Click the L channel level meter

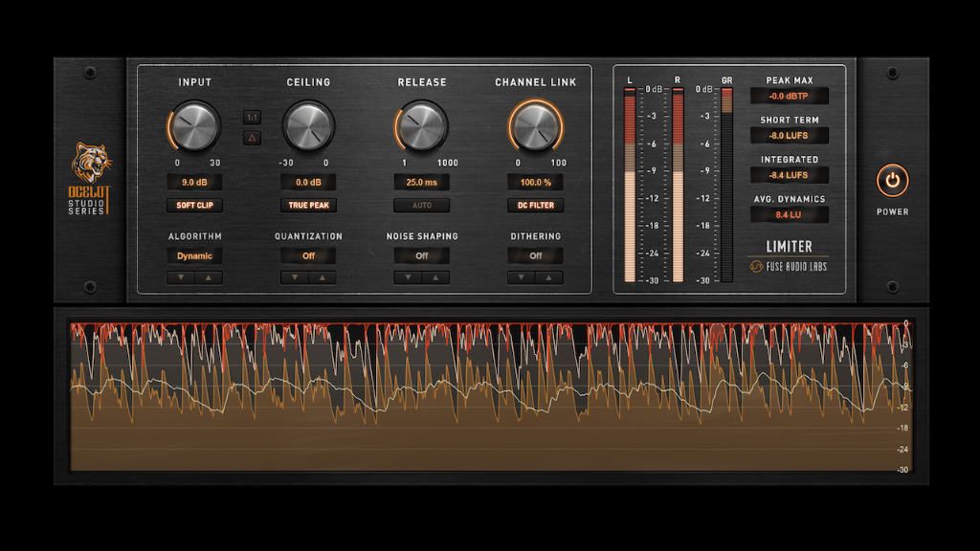tap(630, 185)
